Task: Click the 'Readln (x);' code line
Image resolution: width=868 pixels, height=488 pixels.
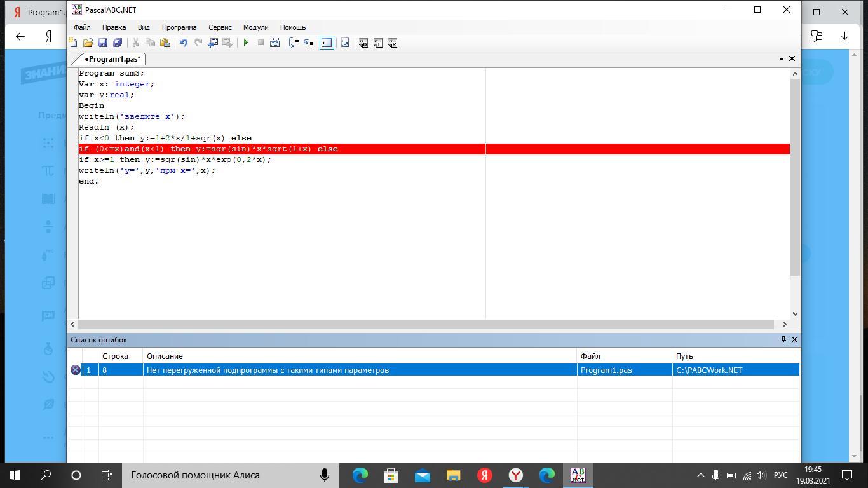Action: (106, 127)
